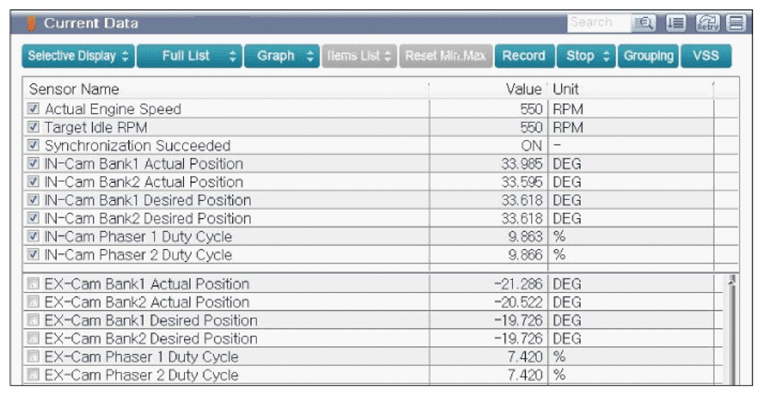Click the VSS button
Screen dimensions: 763x396
point(706,56)
